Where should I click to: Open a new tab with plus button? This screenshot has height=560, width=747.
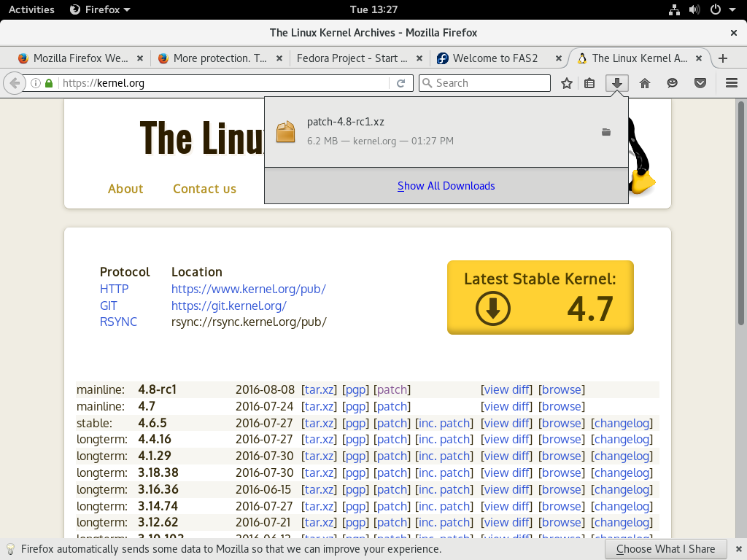[723, 58]
